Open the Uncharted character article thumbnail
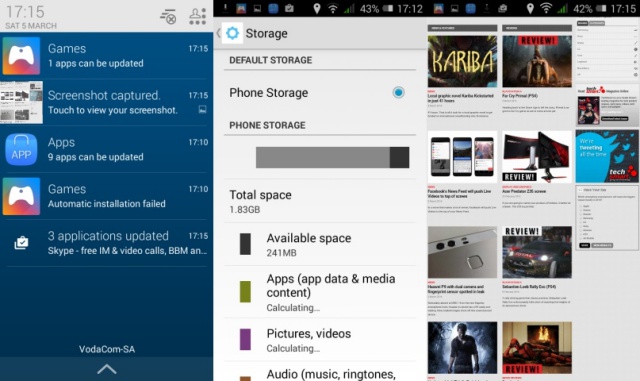Viewport: 640px width, 381px height. click(x=462, y=348)
